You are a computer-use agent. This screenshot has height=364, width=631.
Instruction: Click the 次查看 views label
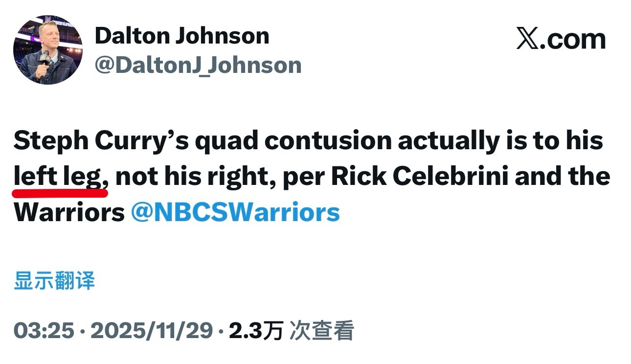point(321,331)
